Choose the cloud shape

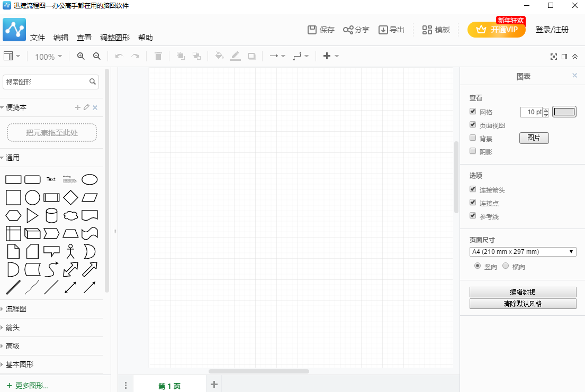70,215
